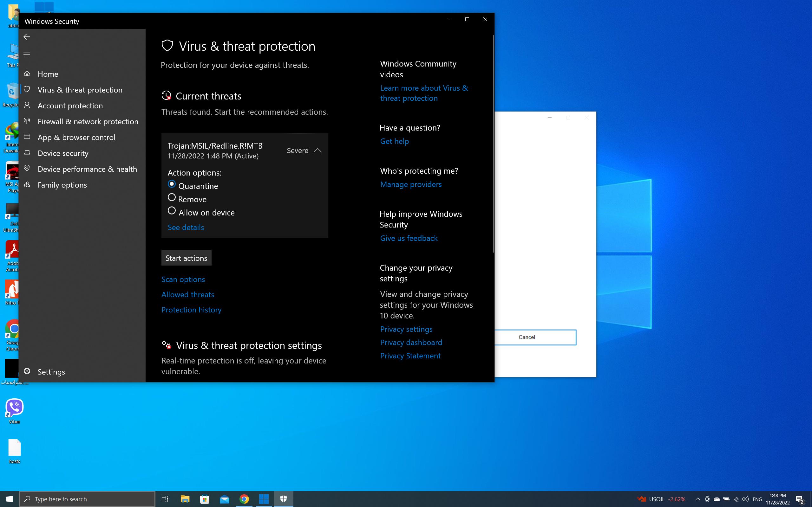
Task: Click the Firewall & network antenna icon
Action: tap(27, 121)
